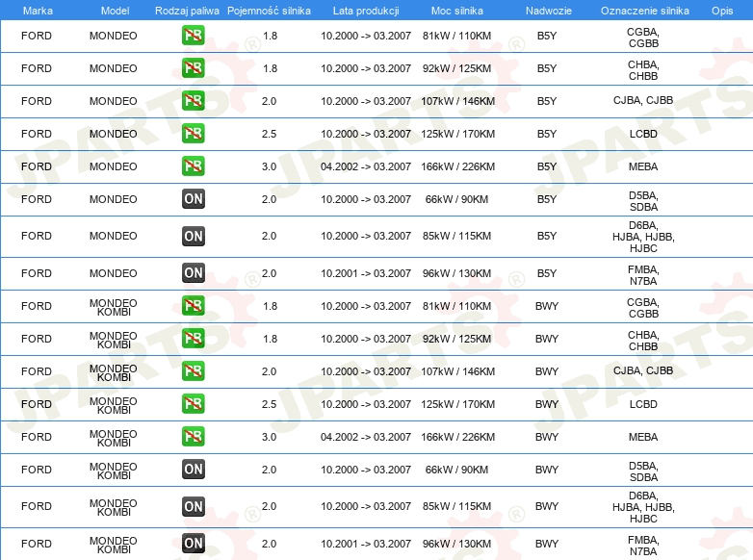Click the Oznaczenie silnika column header
The image size is (753, 560).
pyautogui.click(x=644, y=11)
